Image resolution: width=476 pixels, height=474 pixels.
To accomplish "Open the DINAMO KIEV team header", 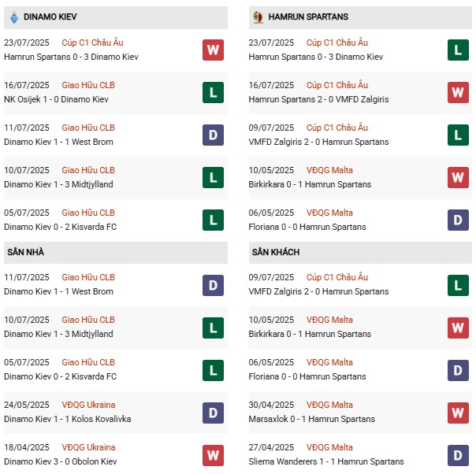I will (x=46, y=17).
